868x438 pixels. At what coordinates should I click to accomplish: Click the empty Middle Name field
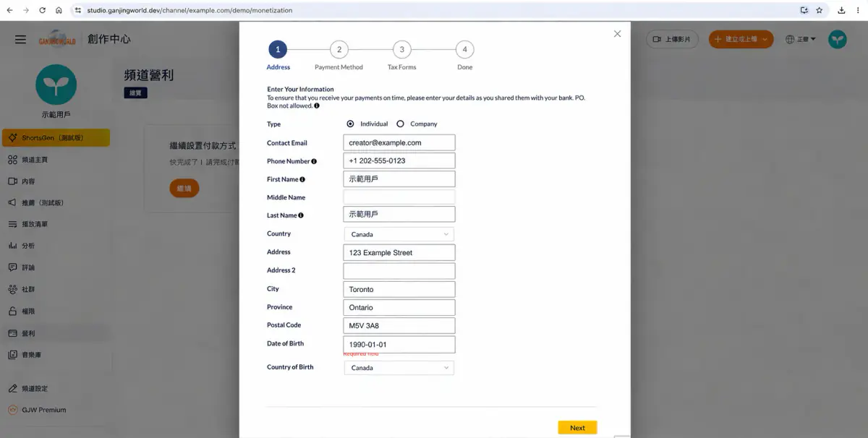[399, 197]
